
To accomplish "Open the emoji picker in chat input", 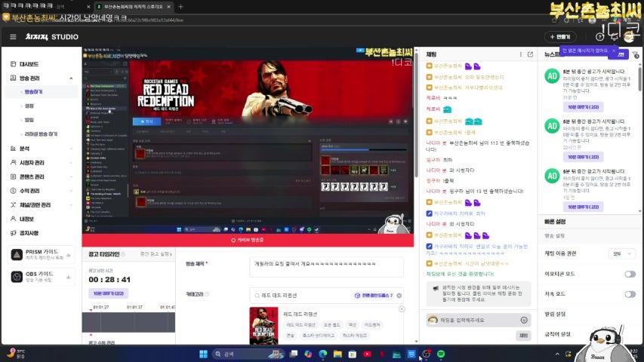I will pyautogui.click(x=524, y=320).
